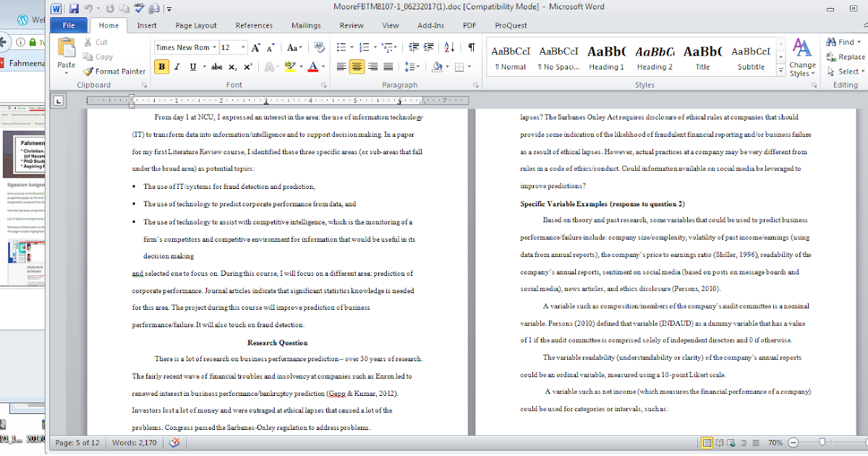This screenshot has height=456, width=868.
Task: Toggle Print Layout view in status bar
Action: [x=707, y=442]
